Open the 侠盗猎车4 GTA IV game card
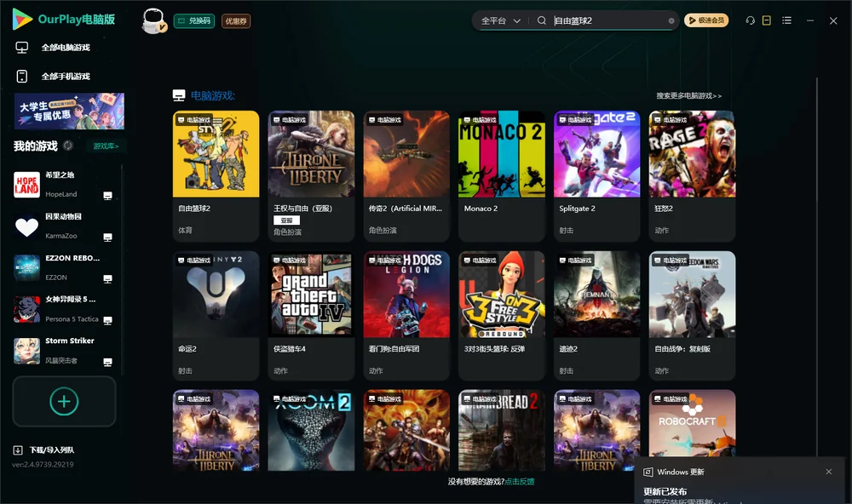Screen dimensions: 852x504 tap(311, 316)
